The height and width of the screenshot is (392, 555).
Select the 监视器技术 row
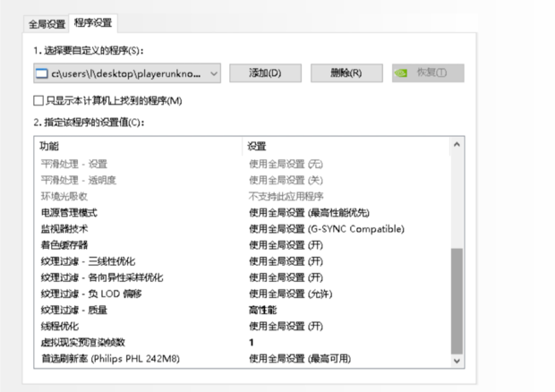pos(243,229)
